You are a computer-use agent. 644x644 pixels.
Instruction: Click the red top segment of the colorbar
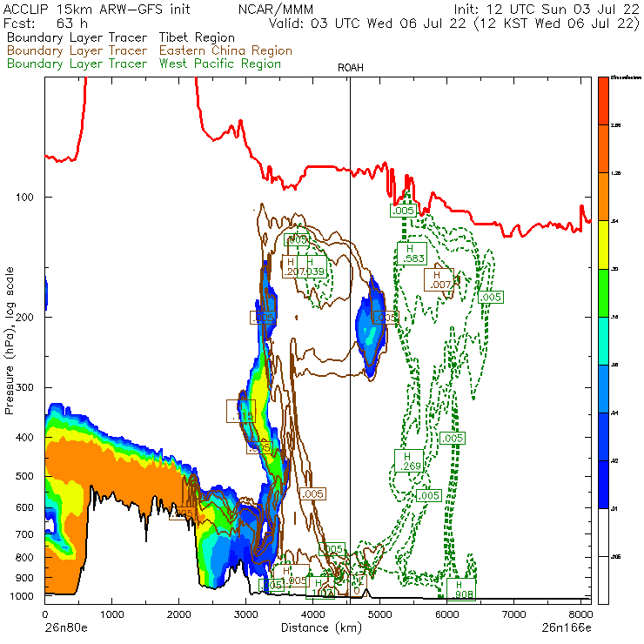tap(603, 101)
